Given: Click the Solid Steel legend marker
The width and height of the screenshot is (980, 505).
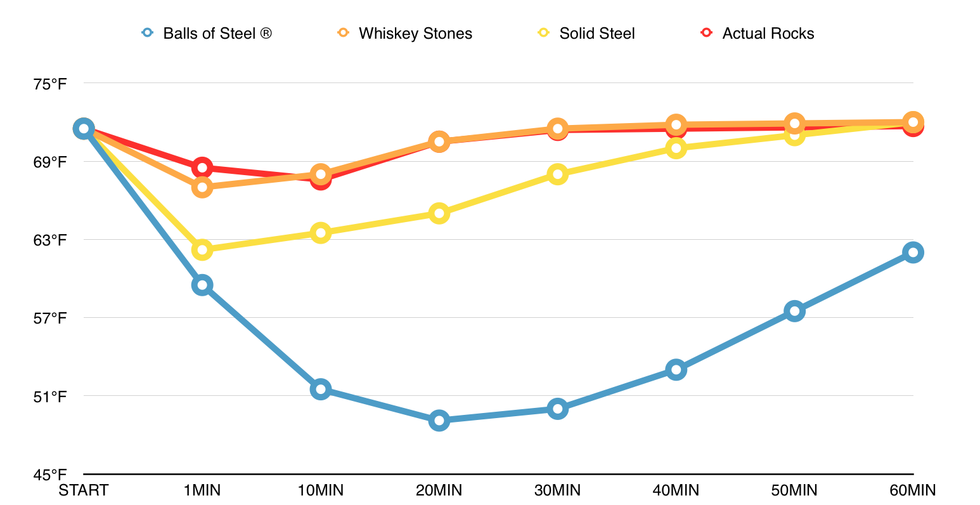Looking at the screenshot, I should tap(544, 32).
